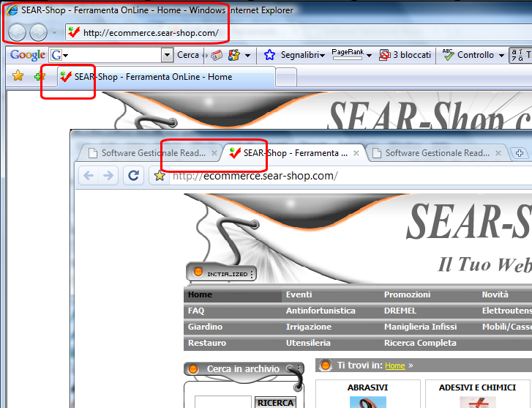Click the Cerca button in the Google toolbar
Viewport: 532px width, 408px height.
(187, 55)
